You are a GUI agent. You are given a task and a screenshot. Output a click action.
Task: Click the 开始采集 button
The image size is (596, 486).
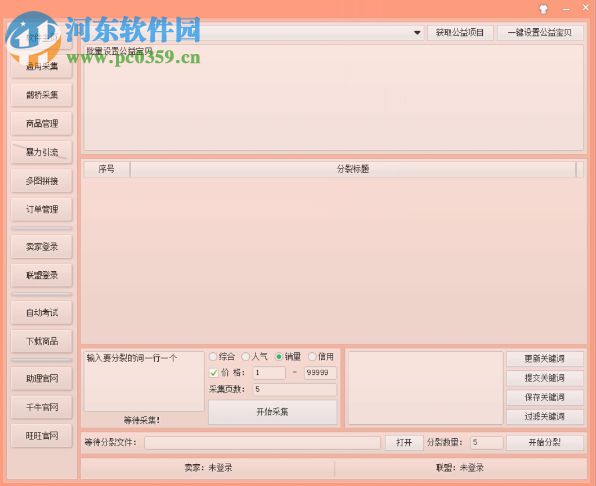click(x=273, y=412)
